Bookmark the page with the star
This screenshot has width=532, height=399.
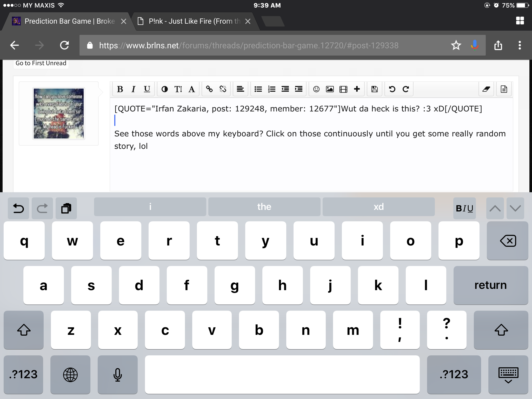click(456, 45)
